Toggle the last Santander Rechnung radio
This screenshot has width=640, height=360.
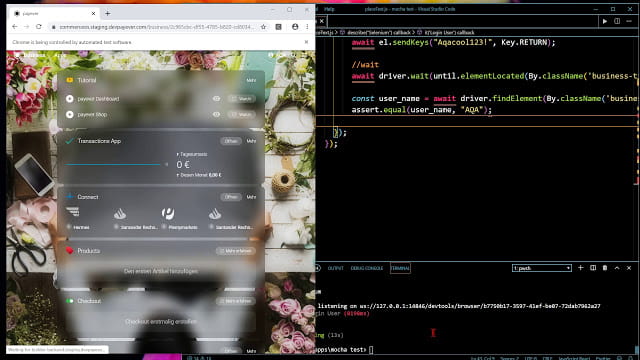coord(211,227)
